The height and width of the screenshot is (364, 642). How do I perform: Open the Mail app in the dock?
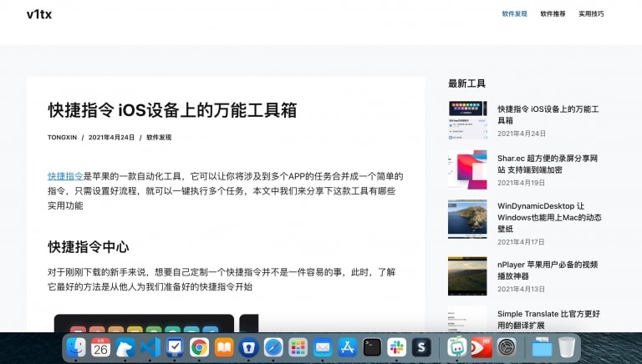pyautogui.click(x=323, y=347)
